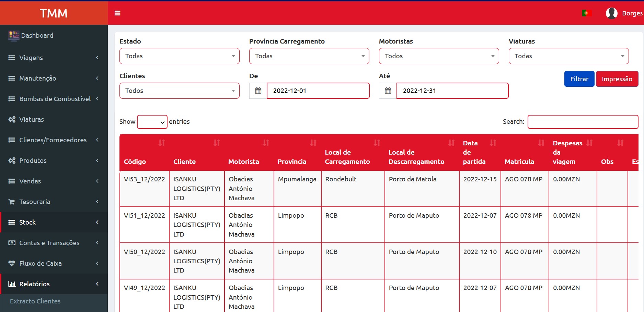Sort by Data de partida column icon
The height and width of the screenshot is (312, 644).
[x=493, y=143]
